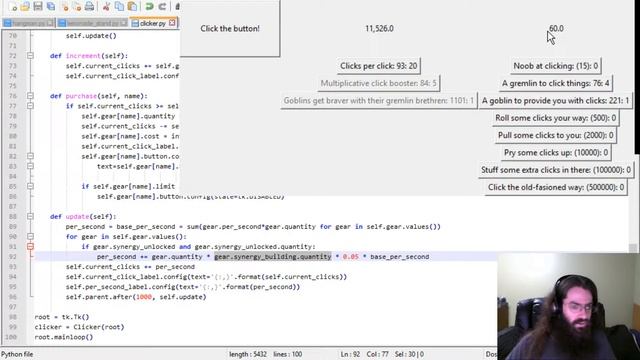Click line number 92 in the margin
This screenshot has width=640, height=360.
12,257
